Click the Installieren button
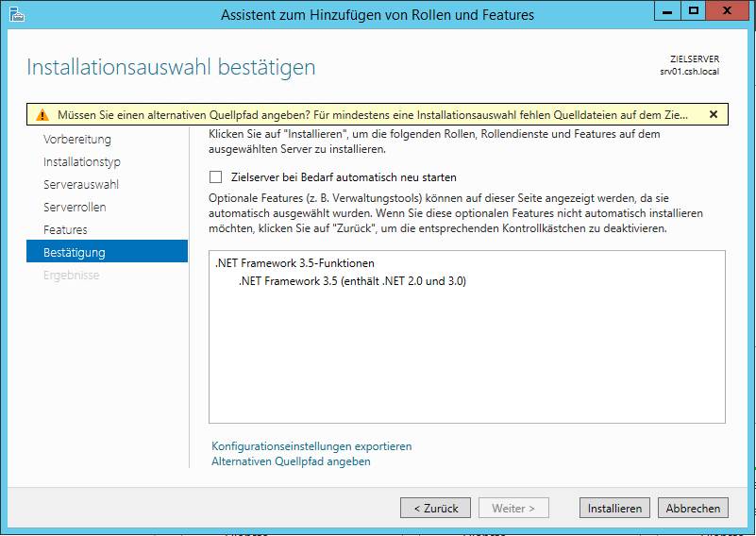Image resolution: width=756 pixels, height=536 pixels. pos(614,508)
